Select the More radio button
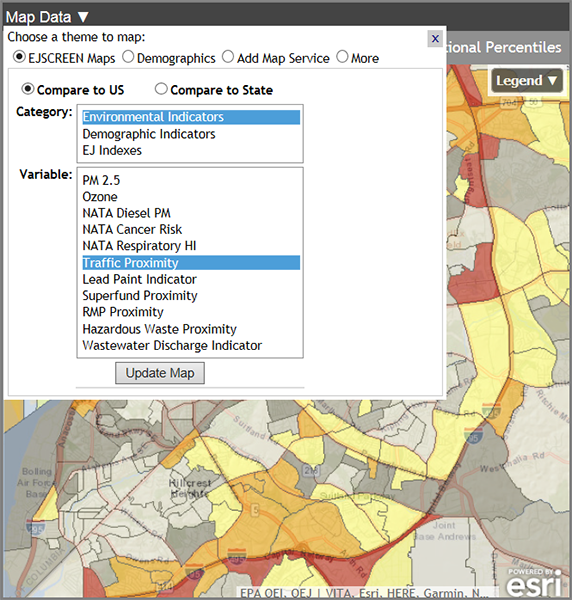Image resolution: width=572 pixels, height=600 pixels. (342, 57)
